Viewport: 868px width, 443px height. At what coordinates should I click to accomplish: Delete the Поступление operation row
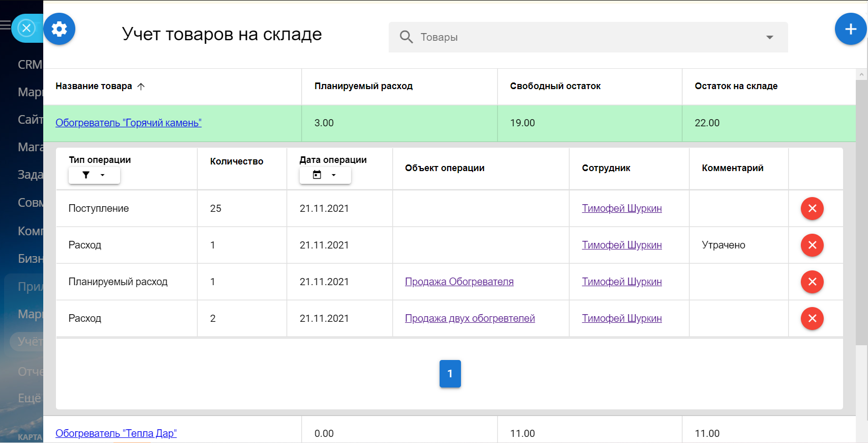pos(812,209)
